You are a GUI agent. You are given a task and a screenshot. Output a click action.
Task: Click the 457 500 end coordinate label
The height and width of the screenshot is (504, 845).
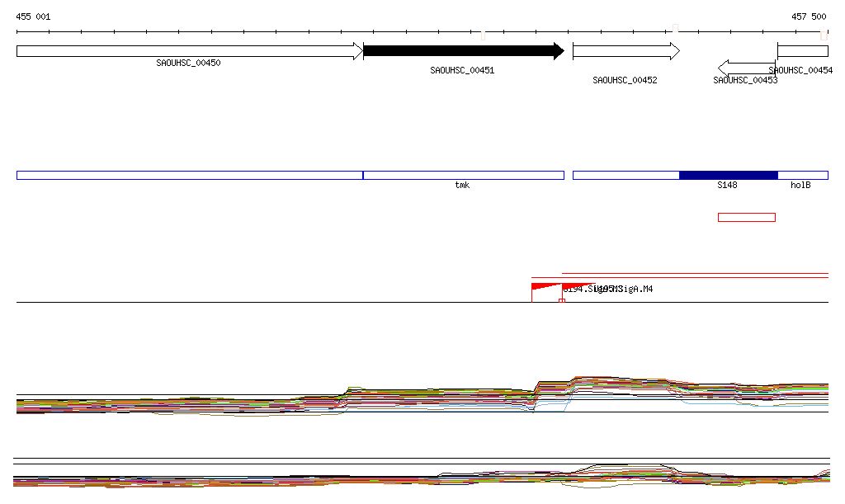point(809,16)
